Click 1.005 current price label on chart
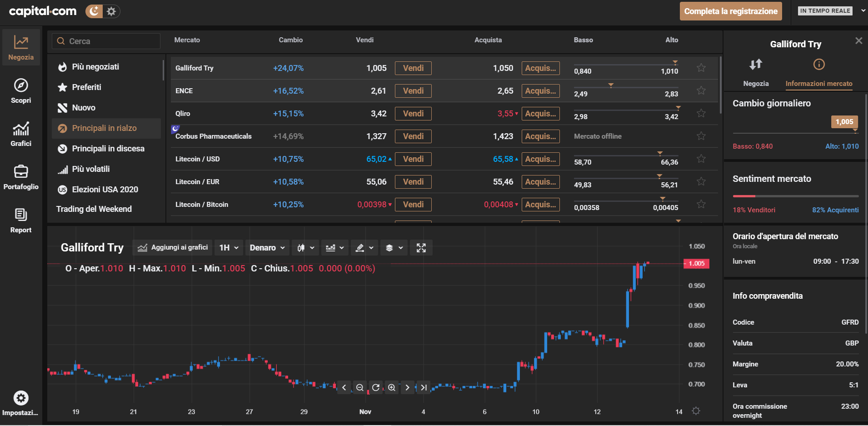This screenshot has height=426, width=868. click(696, 264)
